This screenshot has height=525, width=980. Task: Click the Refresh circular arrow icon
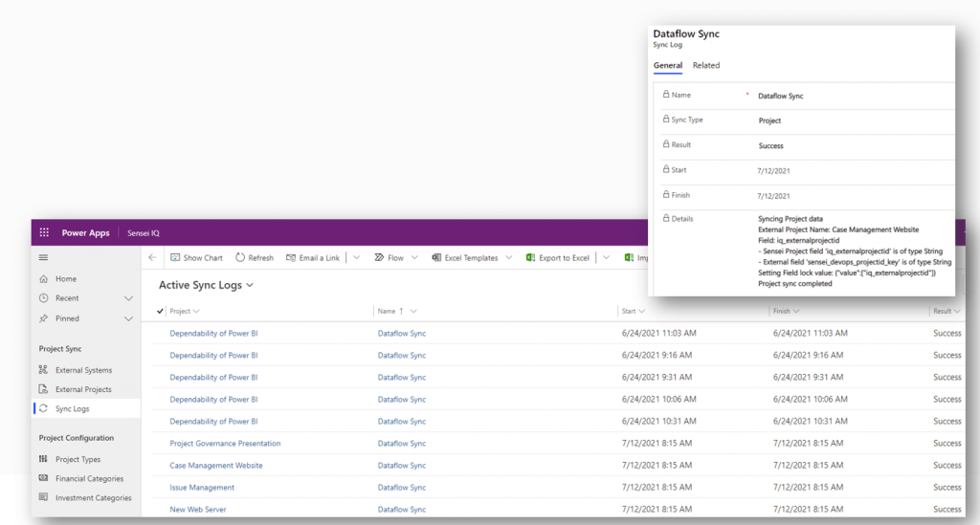pyautogui.click(x=240, y=257)
